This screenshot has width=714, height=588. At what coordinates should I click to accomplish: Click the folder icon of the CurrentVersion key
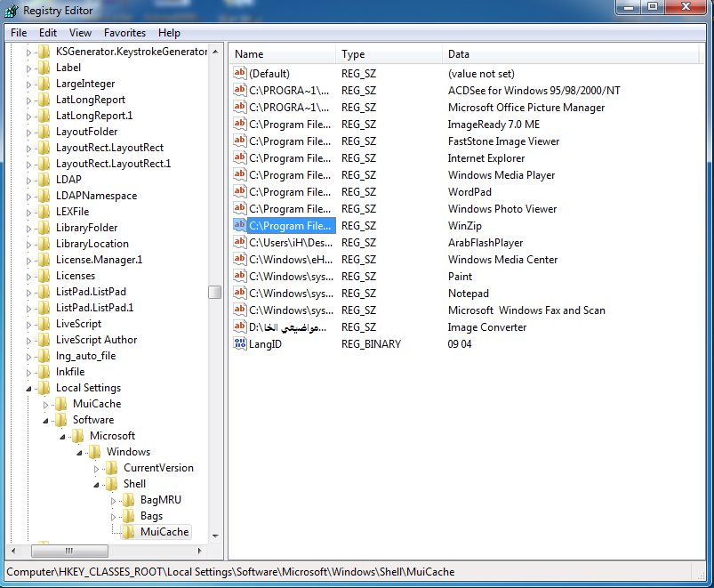point(112,468)
